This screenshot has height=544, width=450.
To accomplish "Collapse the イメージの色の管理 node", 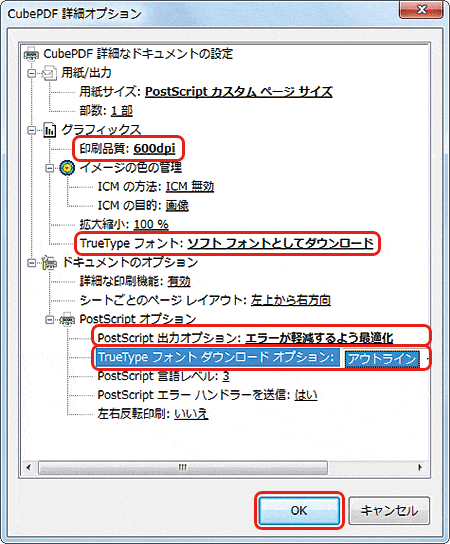I will coord(50,168).
